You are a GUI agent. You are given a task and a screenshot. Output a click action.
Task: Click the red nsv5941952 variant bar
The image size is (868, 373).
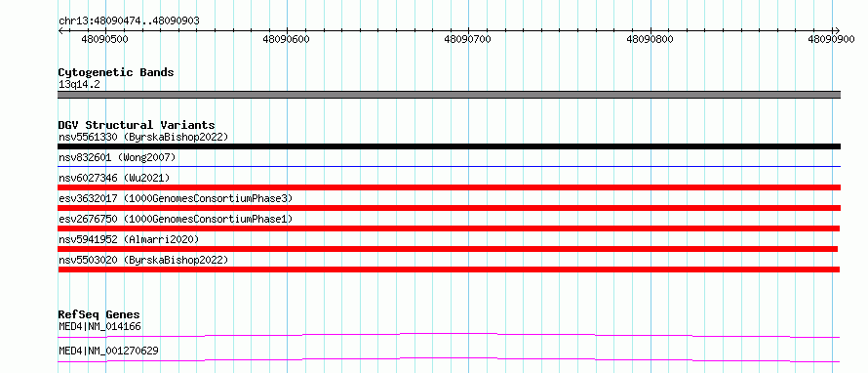(448, 249)
